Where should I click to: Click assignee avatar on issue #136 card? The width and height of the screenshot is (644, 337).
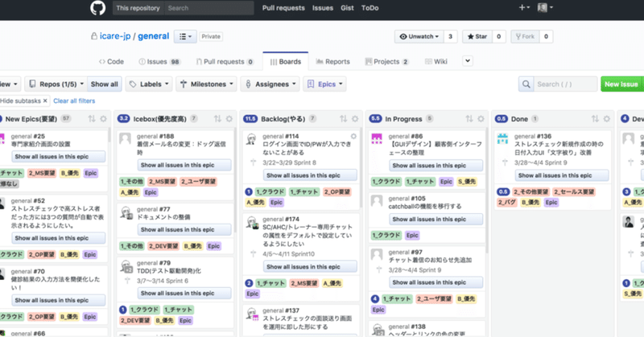click(x=502, y=138)
